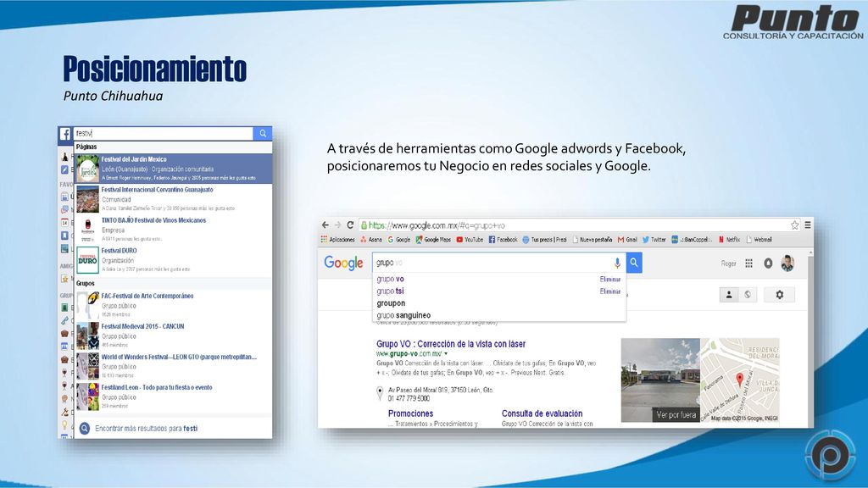The height and width of the screenshot is (488, 868).
Task: Open the map thumbnail with red pin
Action: click(739, 380)
